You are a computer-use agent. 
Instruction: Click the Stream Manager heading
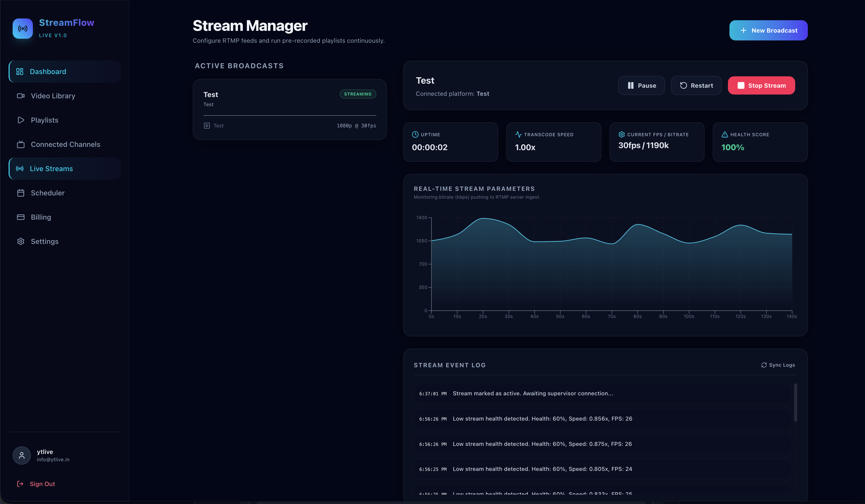pyautogui.click(x=250, y=26)
